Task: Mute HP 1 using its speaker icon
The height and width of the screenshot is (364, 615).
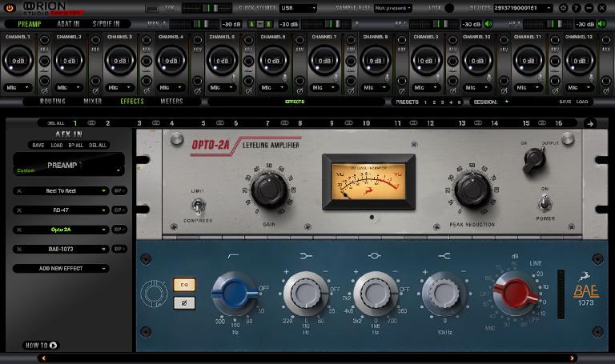Action: point(488,24)
